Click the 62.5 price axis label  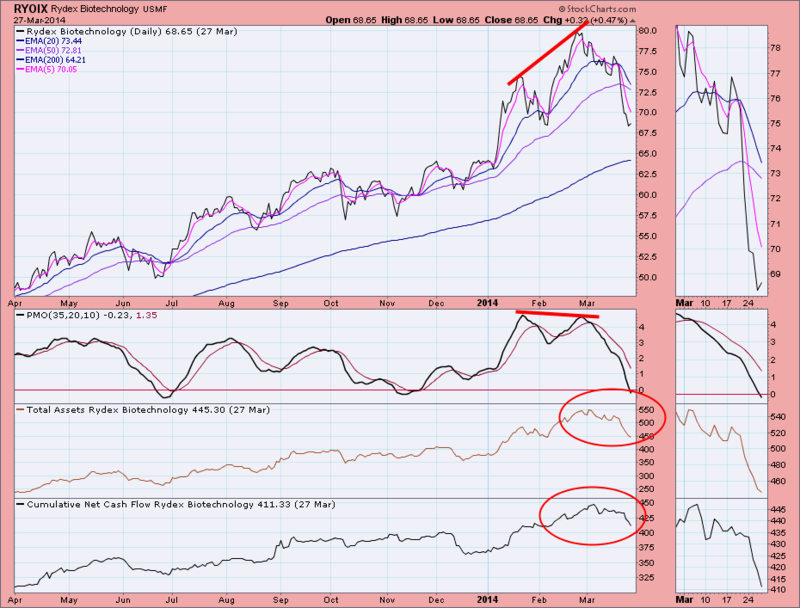[x=647, y=174]
